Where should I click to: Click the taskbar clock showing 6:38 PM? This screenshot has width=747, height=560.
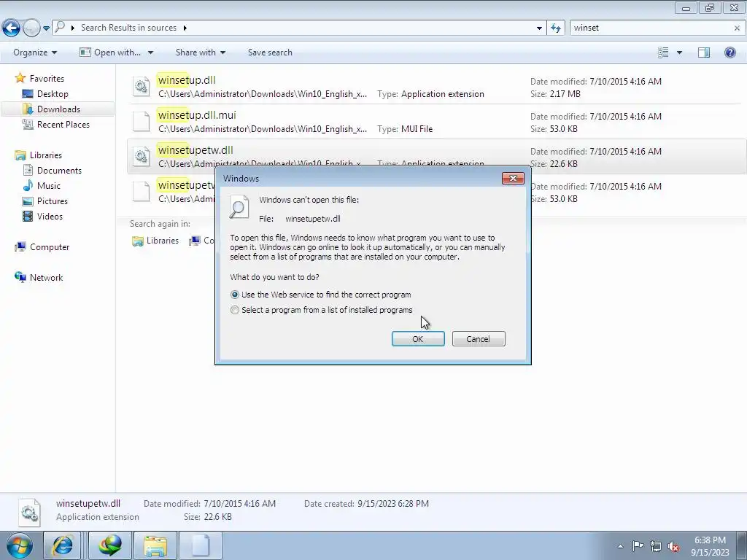(710, 546)
